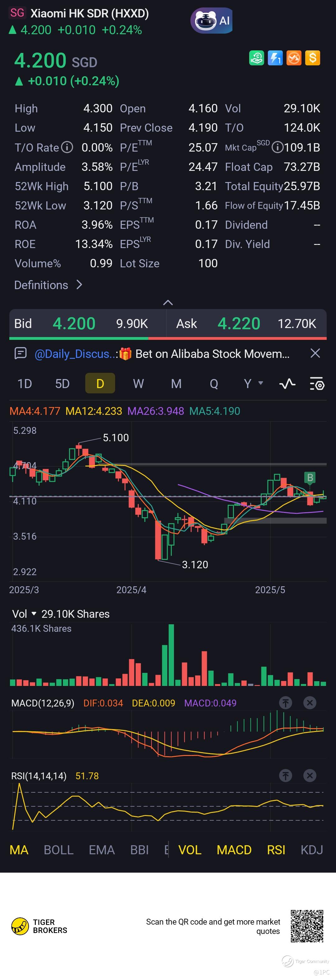Tap the Lot Size value 100
336x980 pixels.
point(208,263)
